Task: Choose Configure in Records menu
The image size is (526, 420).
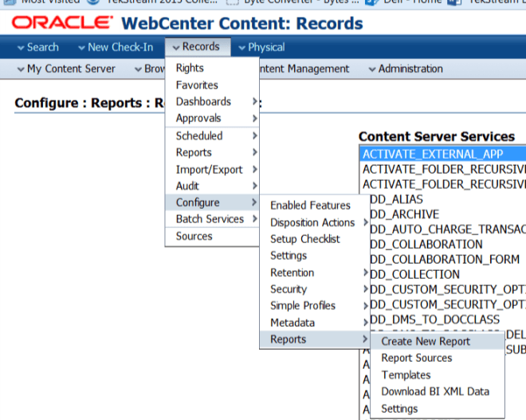Action: click(x=212, y=202)
